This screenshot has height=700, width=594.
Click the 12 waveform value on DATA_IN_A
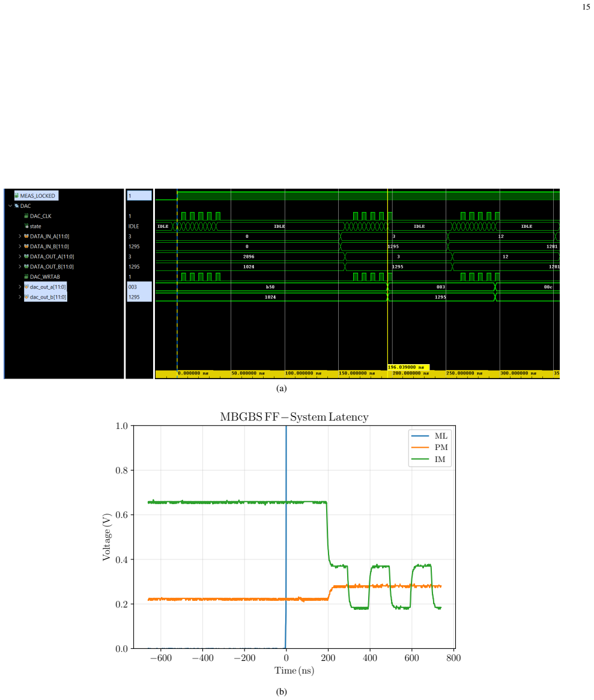click(501, 237)
